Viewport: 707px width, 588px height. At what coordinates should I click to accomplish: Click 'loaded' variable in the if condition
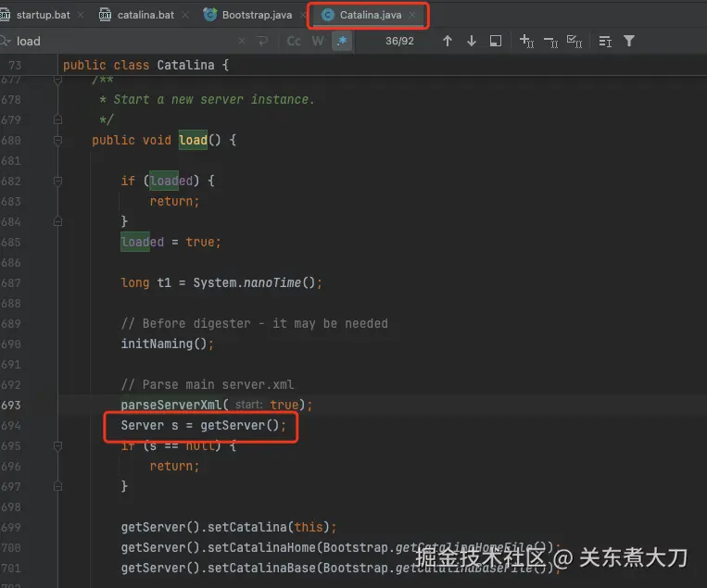pyautogui.click(x=171, y=181)
